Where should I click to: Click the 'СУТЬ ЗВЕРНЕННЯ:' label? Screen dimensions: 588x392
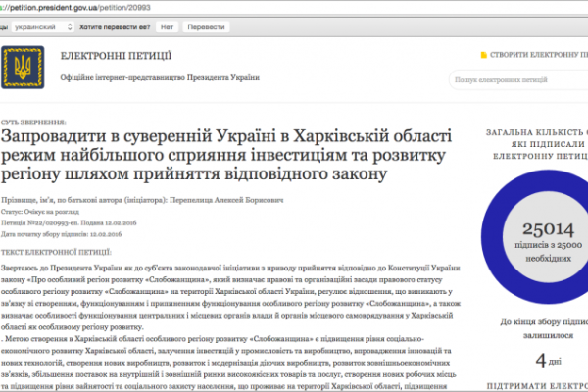point(33,122)
